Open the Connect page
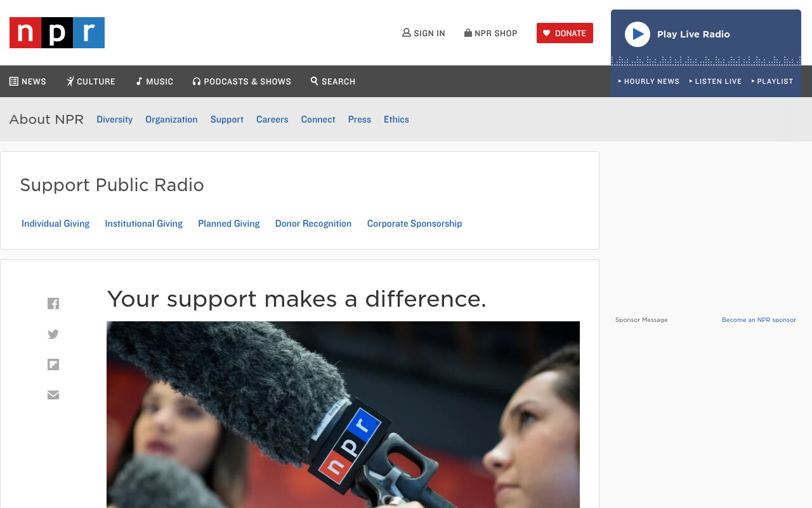Viewport: 812px width, 508px height. coord(318,119)
